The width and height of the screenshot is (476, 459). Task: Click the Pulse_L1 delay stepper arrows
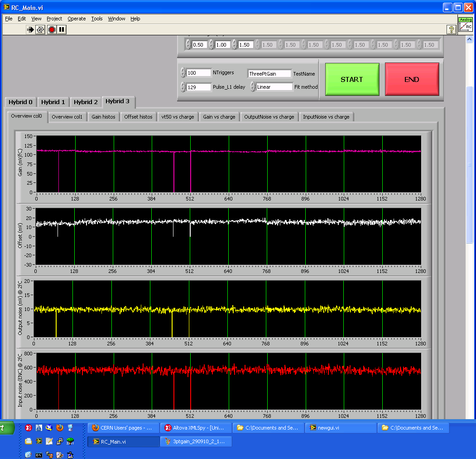(x=183, y=87)
